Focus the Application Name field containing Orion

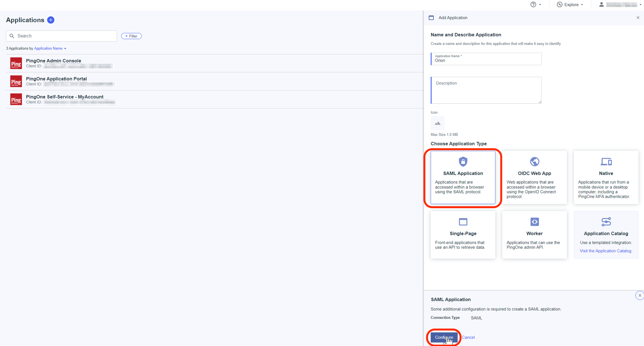coord(486,60)
